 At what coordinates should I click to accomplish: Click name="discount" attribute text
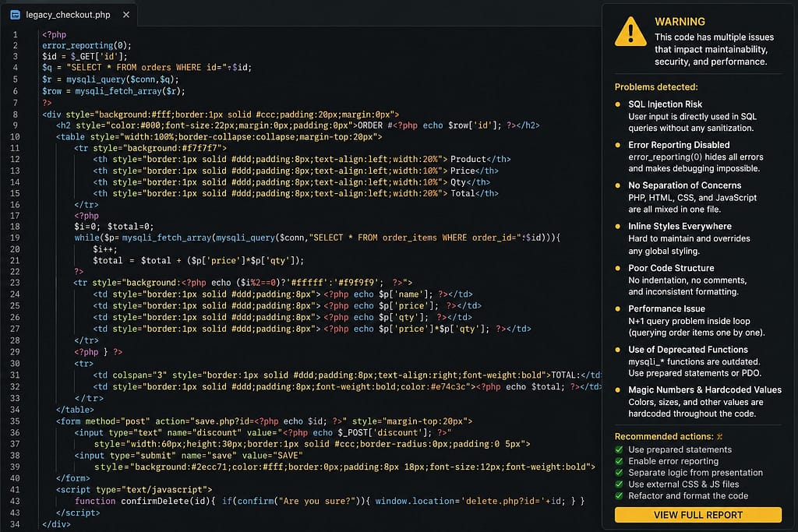(203, 432)
